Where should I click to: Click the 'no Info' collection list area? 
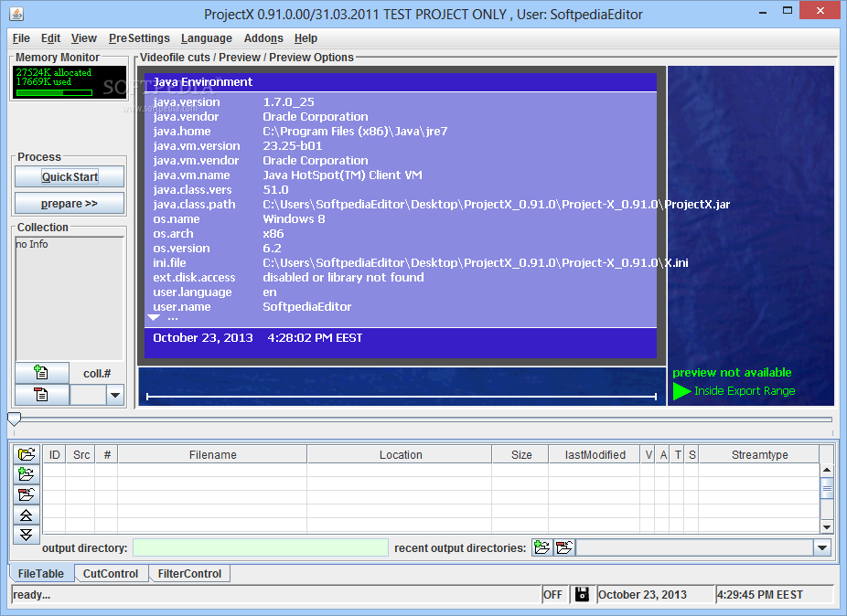[70, 299]
